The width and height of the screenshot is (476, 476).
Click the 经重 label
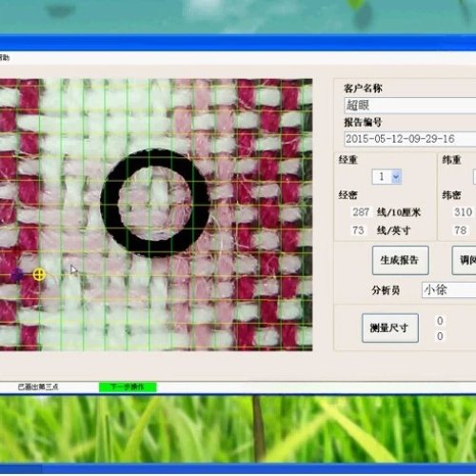348,160
